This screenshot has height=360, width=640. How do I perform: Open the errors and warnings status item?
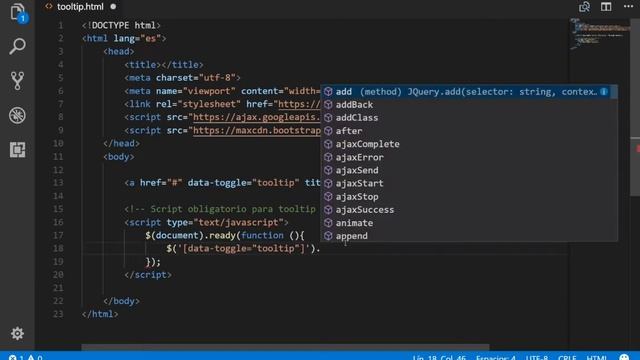point(26,358)
